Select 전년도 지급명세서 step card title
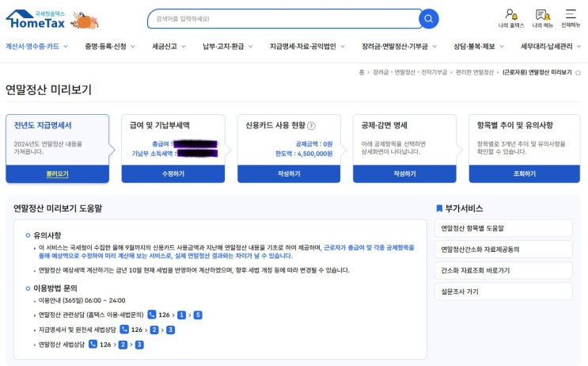The image size is (588, 366). (x=43, y=125)
